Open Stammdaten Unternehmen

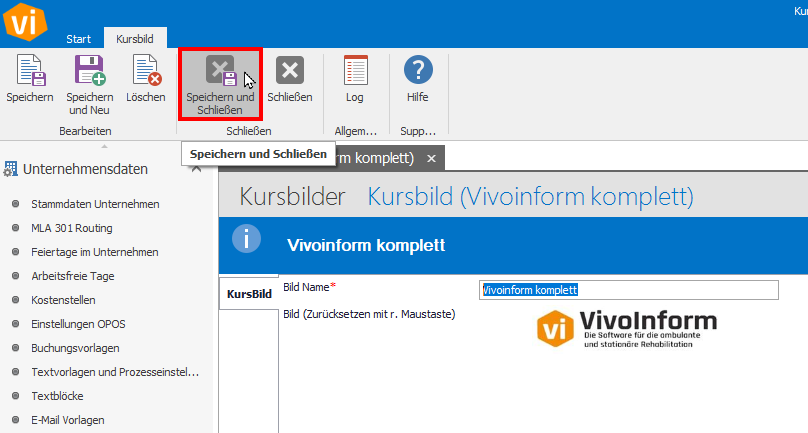(95, 204)
